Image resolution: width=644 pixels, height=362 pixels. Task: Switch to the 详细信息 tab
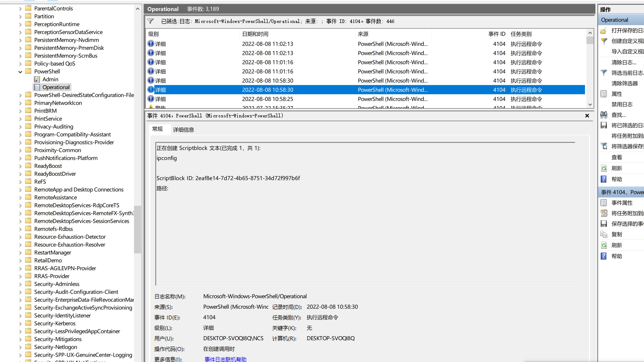[x=183, y=130]
